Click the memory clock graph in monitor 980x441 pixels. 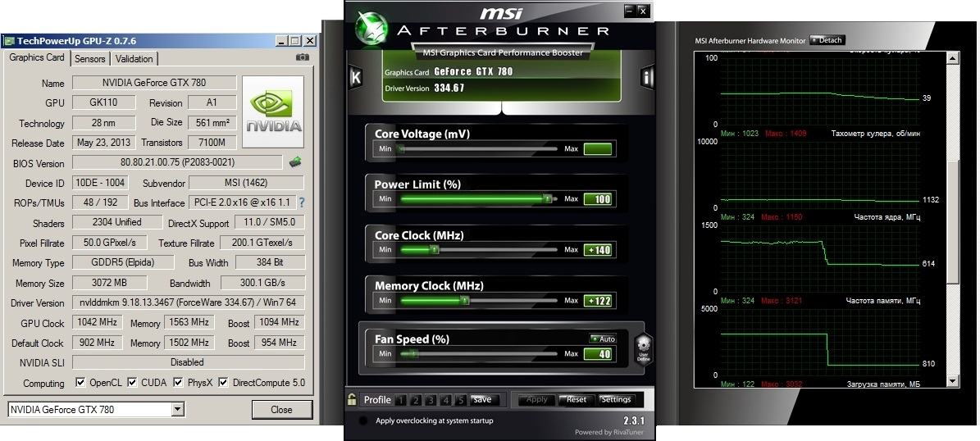[x=819, y=342]
